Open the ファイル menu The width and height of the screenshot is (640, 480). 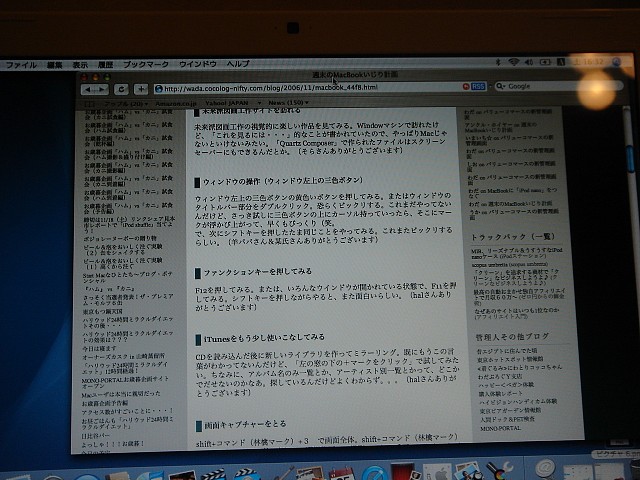click(21, 64)
